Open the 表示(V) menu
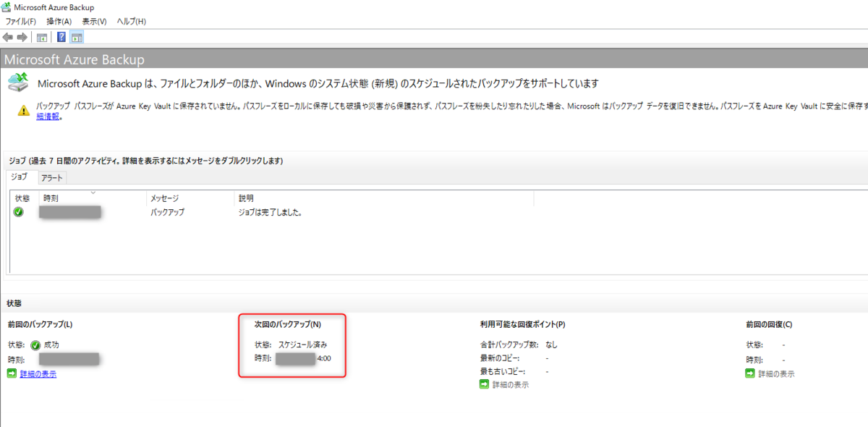The image size is (868, 427). (x=94, y=21)
